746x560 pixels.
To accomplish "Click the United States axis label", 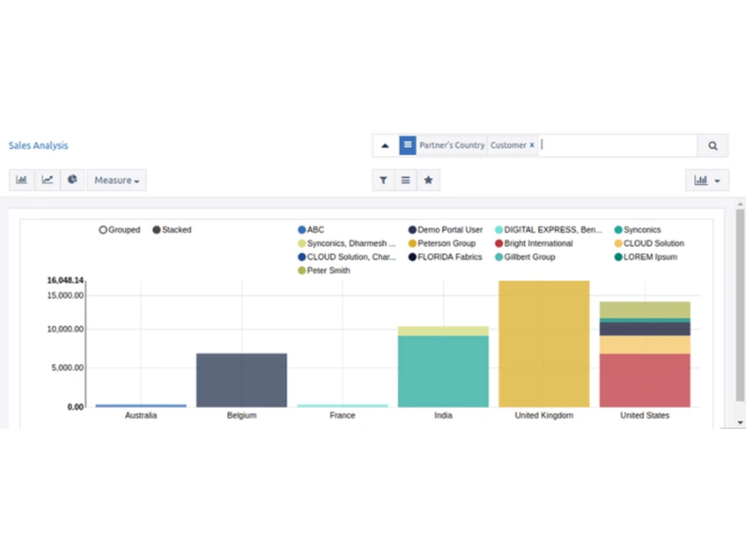I will click(645, 415).
